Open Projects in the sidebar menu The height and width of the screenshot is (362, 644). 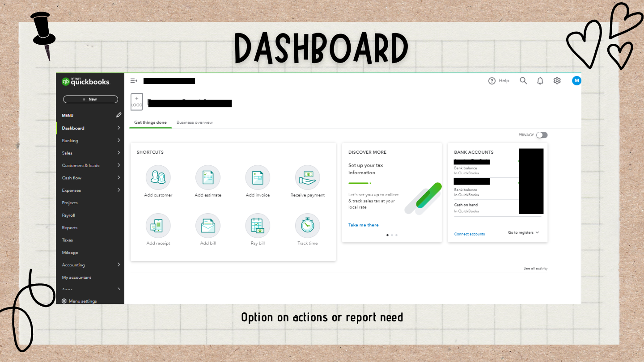coord(70,203)
